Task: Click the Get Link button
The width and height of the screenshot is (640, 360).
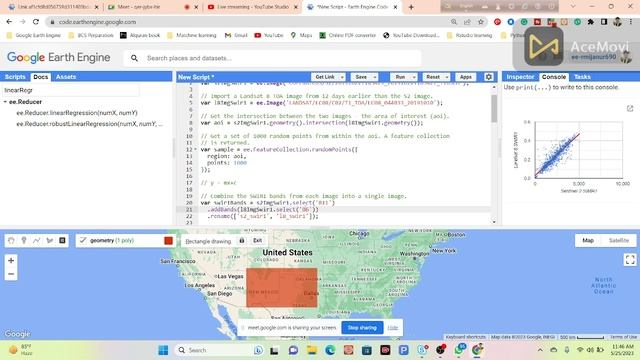Action: pyautogui.click(x=325, y=77)
